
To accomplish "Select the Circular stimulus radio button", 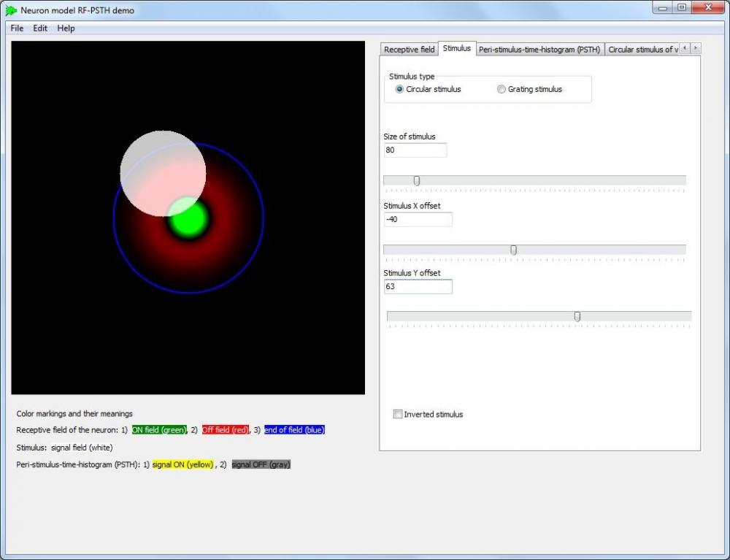I will (x=399, y=89).
